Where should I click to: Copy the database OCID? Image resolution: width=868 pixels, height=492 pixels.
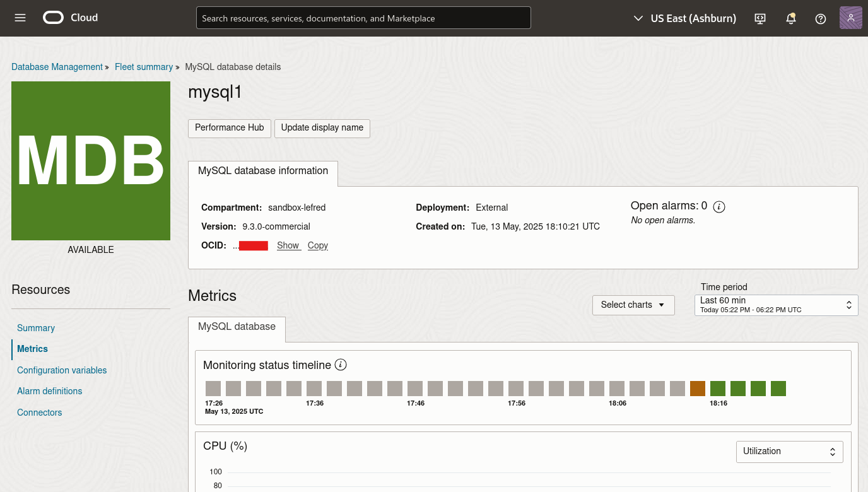pyautogui.click(x=317, y=245)
